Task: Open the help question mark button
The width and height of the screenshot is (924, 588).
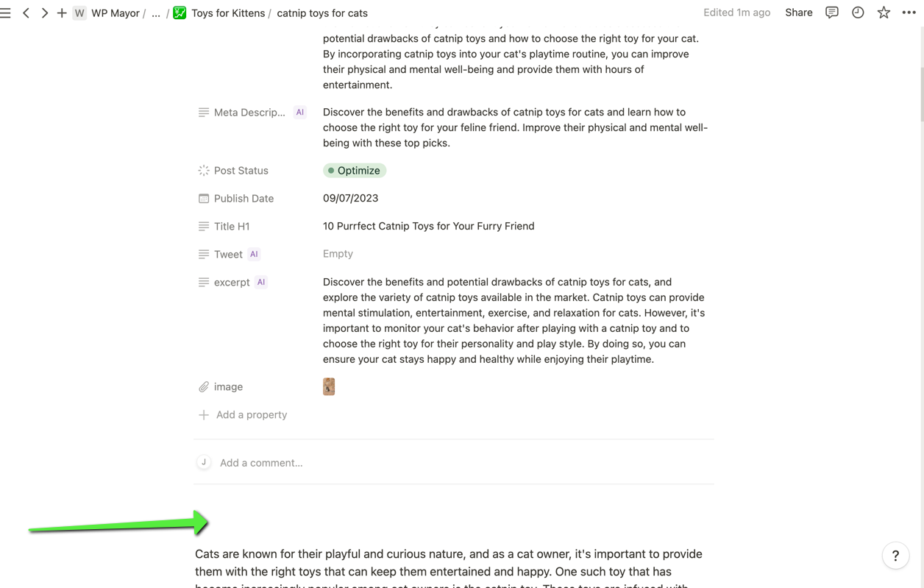Action: click(895, 556)
